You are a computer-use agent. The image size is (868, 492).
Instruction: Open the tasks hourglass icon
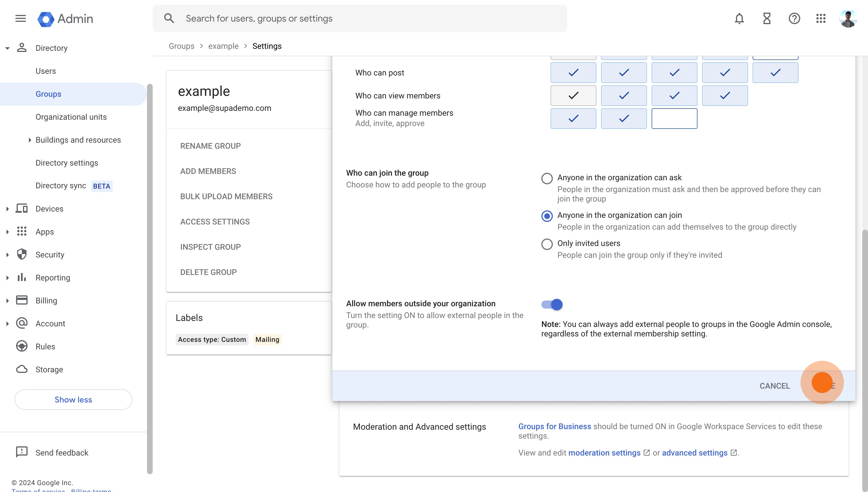767,19
